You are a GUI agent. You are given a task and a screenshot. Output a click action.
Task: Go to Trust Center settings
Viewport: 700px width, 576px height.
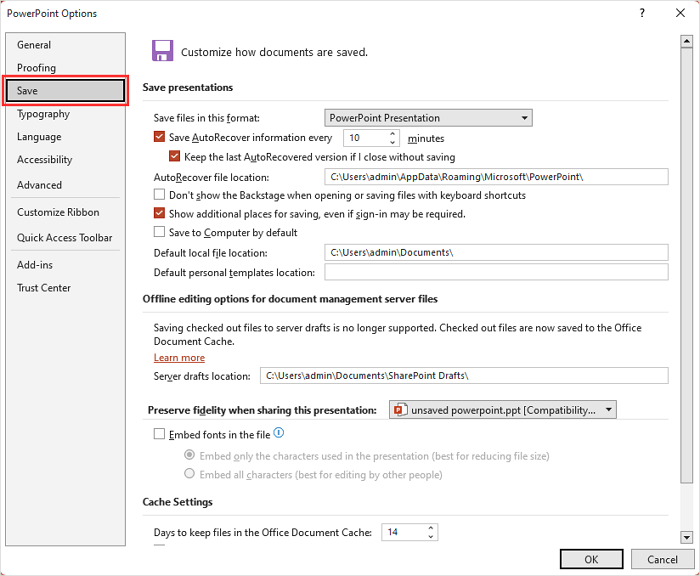click(44, 288)
